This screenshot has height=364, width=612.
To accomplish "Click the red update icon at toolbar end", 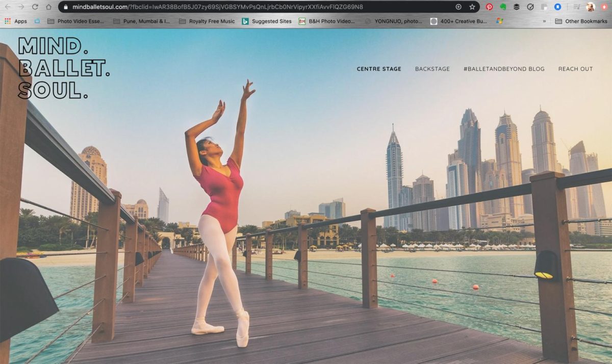I will click(604, 7).
